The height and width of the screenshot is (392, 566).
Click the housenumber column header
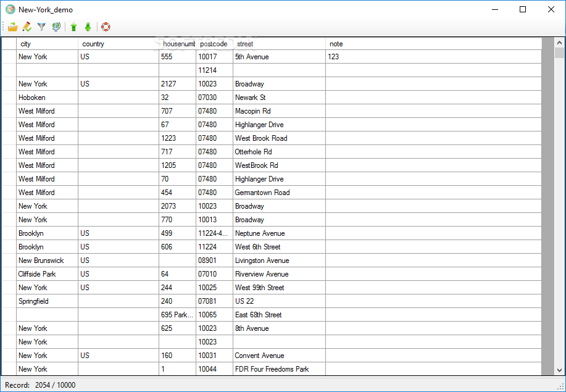tap(177, 44)
